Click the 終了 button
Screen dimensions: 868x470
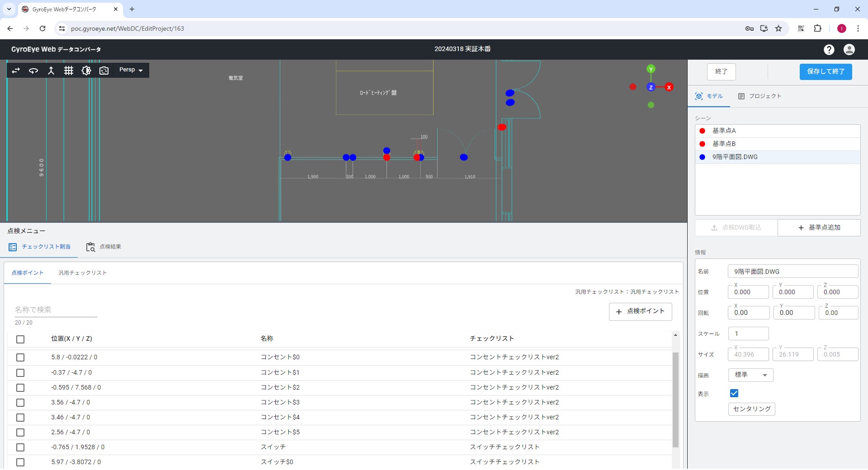(x=721, y=71)
